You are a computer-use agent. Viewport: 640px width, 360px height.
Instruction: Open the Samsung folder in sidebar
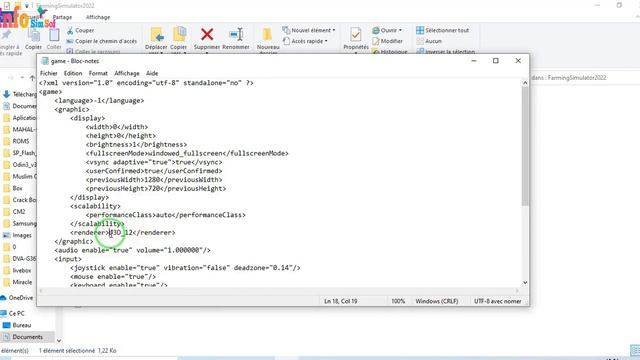click(x=20, y=224)
